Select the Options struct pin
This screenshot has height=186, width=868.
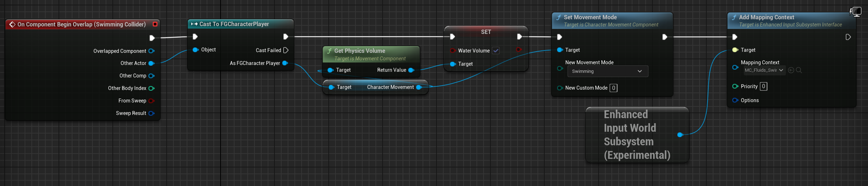pyautogui.click(x=735, y=100)
